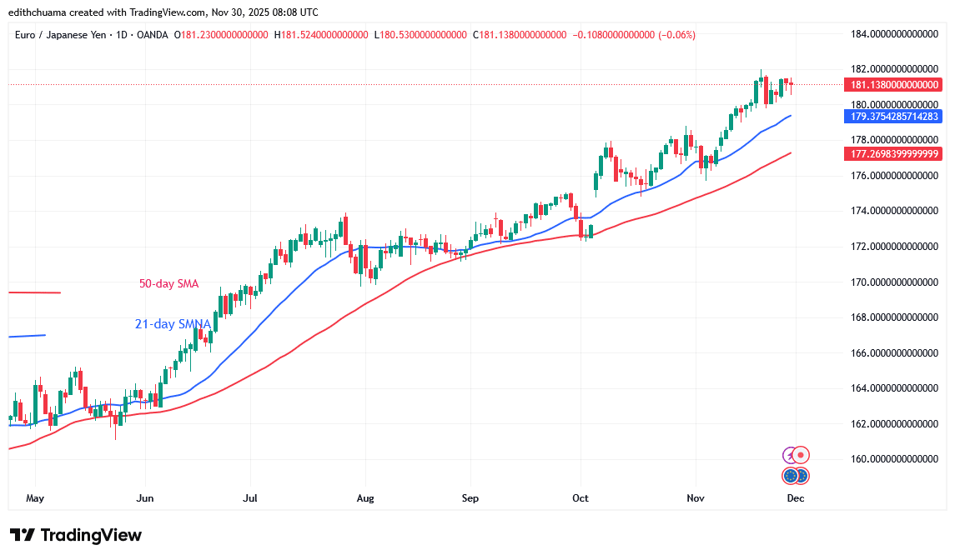Click the red current price label 181.138
Image resolution: width=955 pixels, height=560 pixels.
coord(894,84)
